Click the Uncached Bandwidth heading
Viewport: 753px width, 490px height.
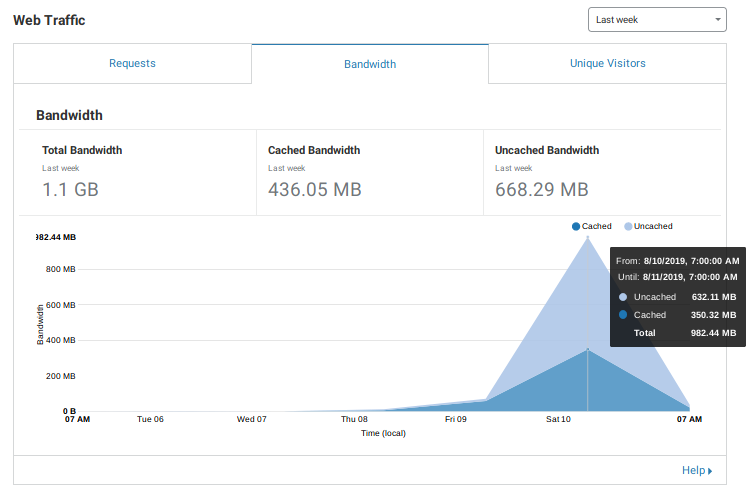[547, 150]
